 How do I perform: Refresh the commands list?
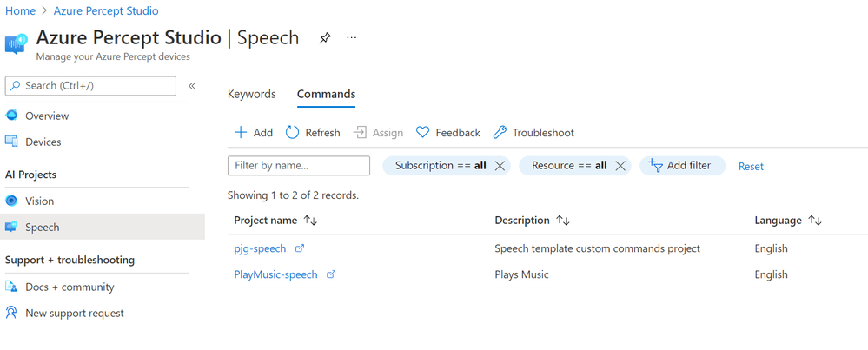313,133
